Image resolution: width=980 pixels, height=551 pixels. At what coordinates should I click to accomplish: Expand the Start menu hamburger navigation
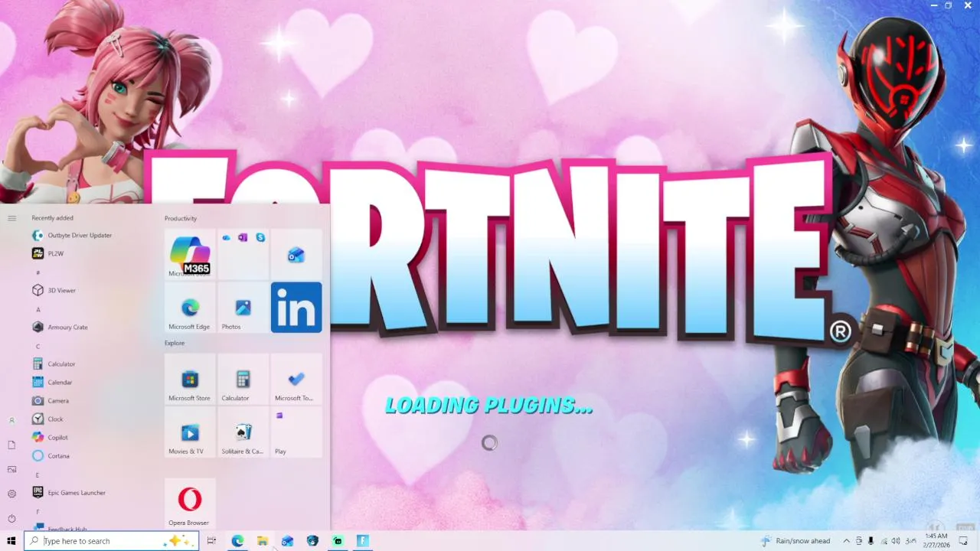[11, 218]
